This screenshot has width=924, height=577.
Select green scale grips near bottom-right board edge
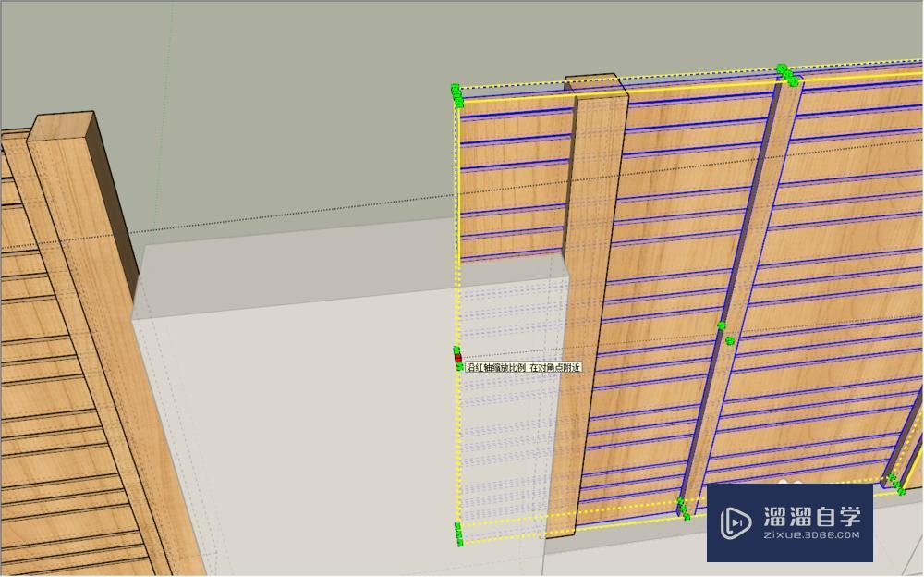tap(897, 484)
